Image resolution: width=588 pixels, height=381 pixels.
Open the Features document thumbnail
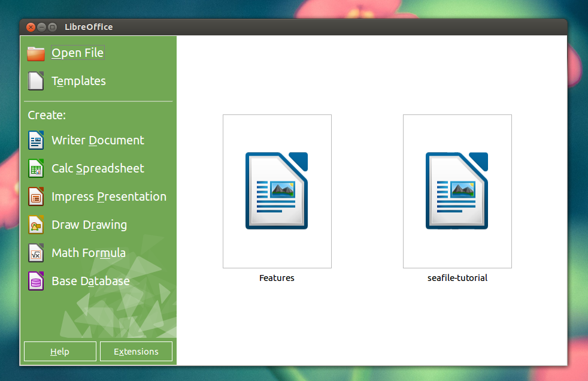click(x=277, y=190)
